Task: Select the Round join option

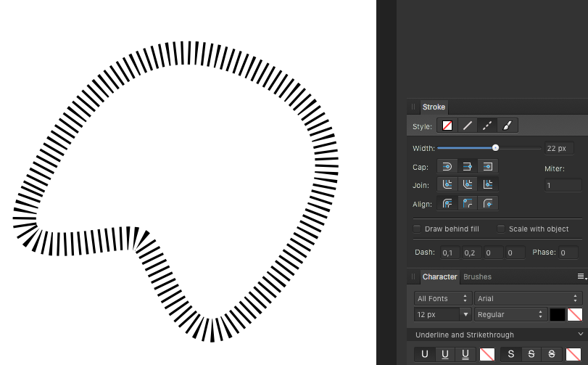Action: click(447, 184)
